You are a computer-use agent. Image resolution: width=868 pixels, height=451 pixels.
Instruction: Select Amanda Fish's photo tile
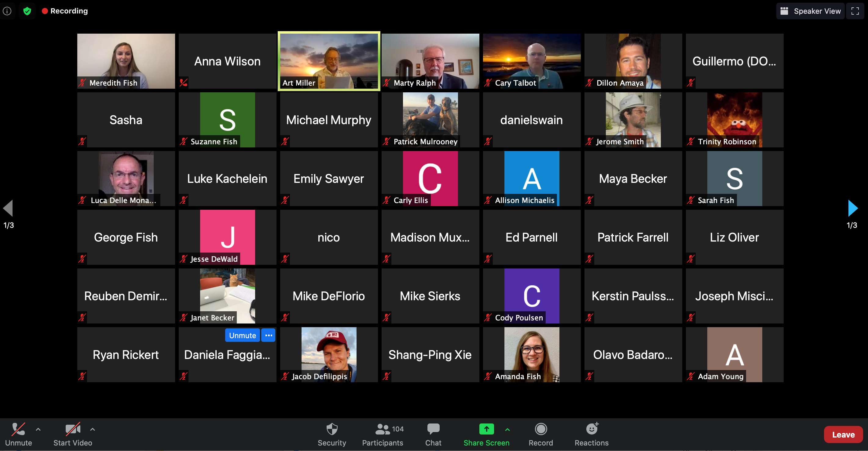point(532,354)
